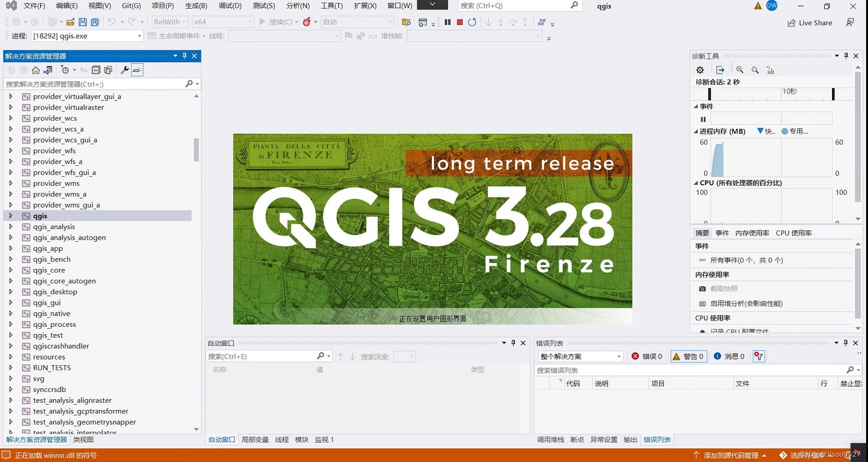The width and height of the screenshot is (868, 462).
Task: Click the 截取快照 snapshot camera icon
Action: click(702, 288)
